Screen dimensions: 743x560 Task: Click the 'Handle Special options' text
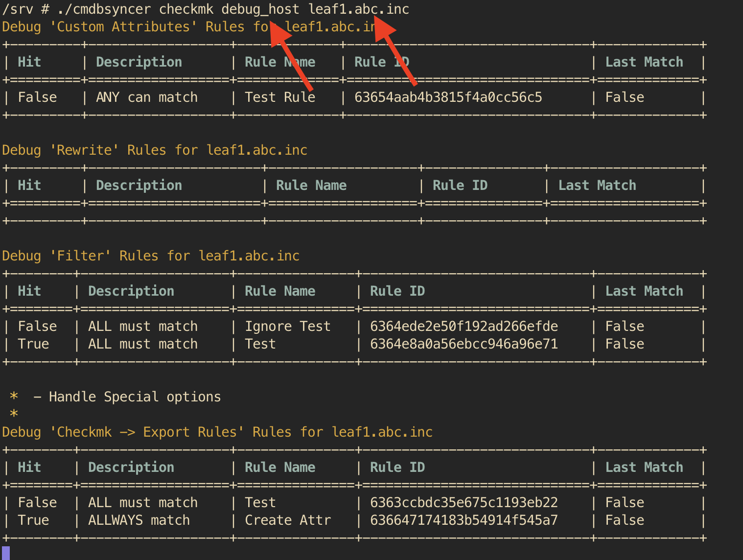coord(135,397)
